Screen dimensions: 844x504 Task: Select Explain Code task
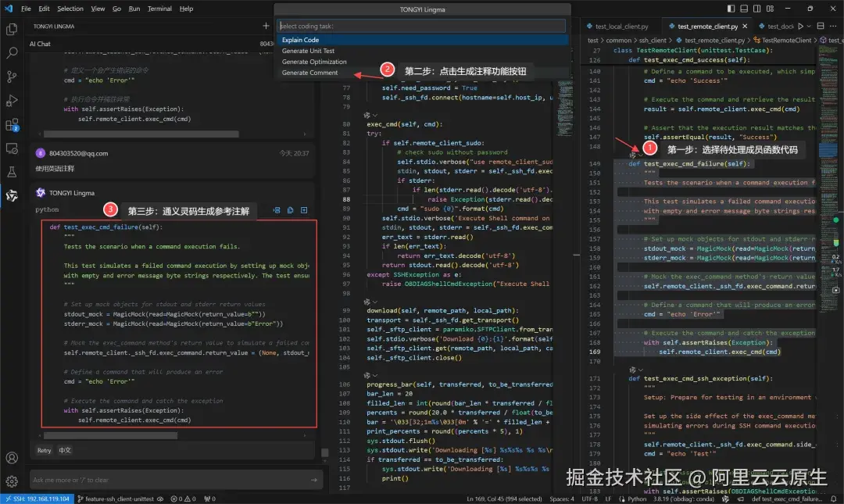coord(422,40)
